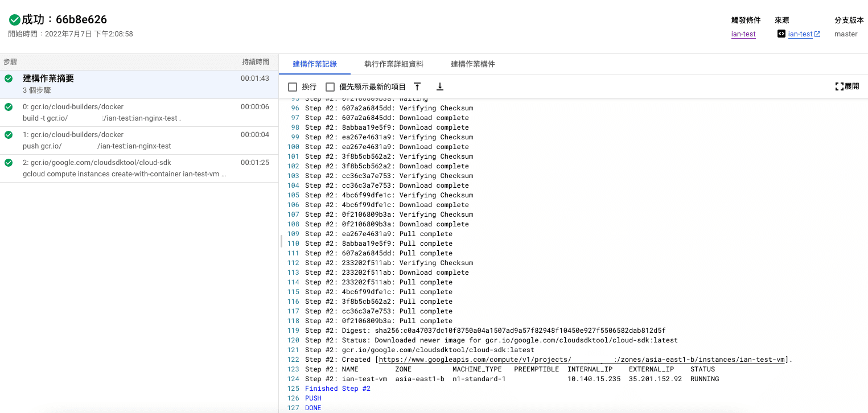868x413 pixels.
Task: Click check icon for step 0 docker build
Action: click(7, 107)
